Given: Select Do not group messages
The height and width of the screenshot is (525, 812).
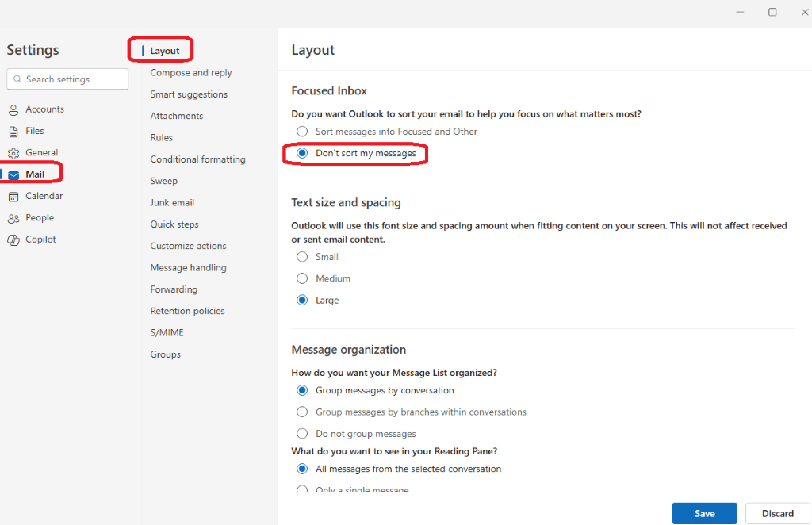Looking at the screenshot, I should point(302,434).
